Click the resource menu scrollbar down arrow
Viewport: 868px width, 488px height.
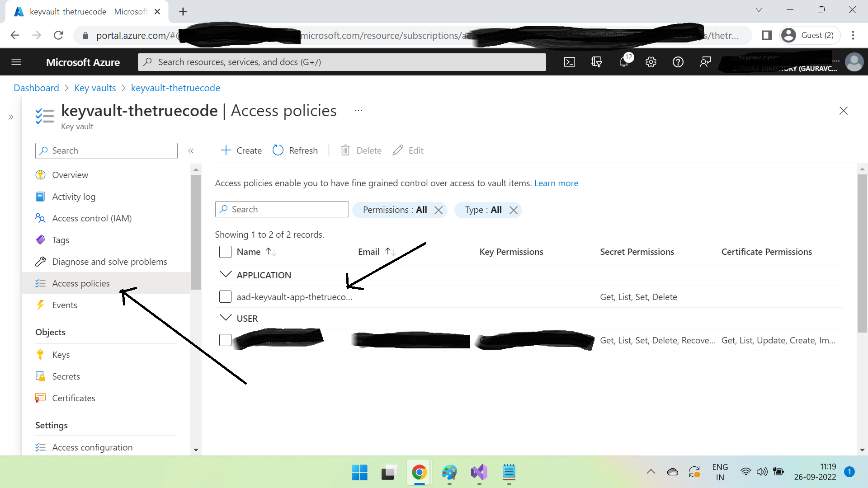point(196,450)
